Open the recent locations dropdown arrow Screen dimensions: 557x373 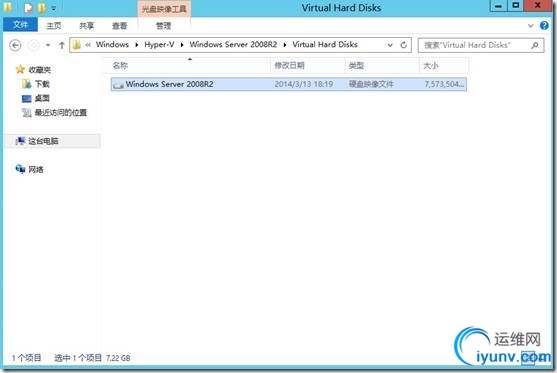[x=48, y=45]
